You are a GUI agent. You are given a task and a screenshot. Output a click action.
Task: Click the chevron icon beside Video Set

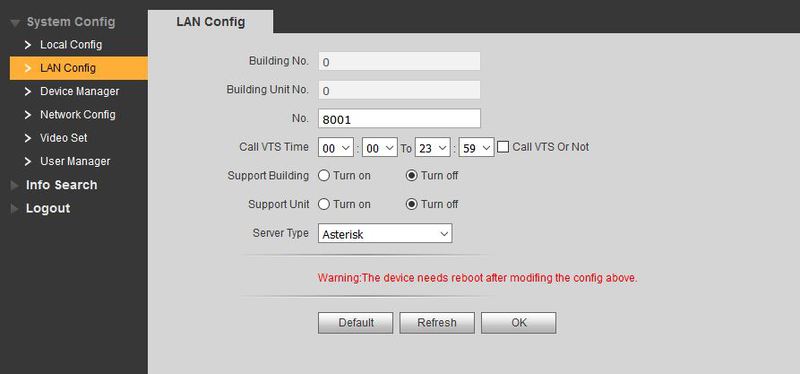(x=28, y=138)
